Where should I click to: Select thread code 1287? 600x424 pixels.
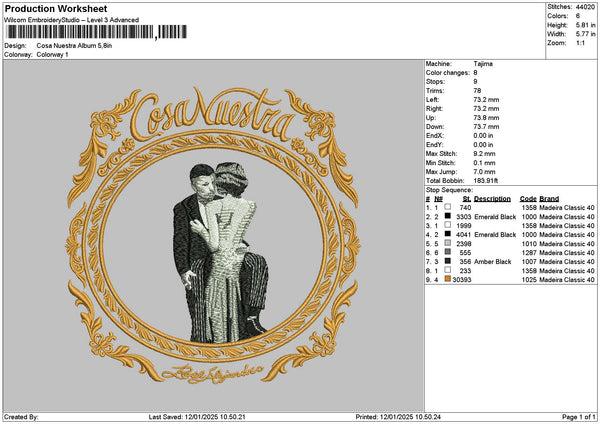click(x=529, y=253)
